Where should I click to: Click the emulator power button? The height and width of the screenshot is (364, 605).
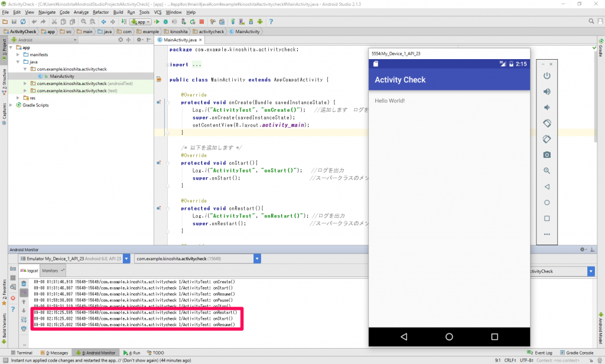point(547,76)
